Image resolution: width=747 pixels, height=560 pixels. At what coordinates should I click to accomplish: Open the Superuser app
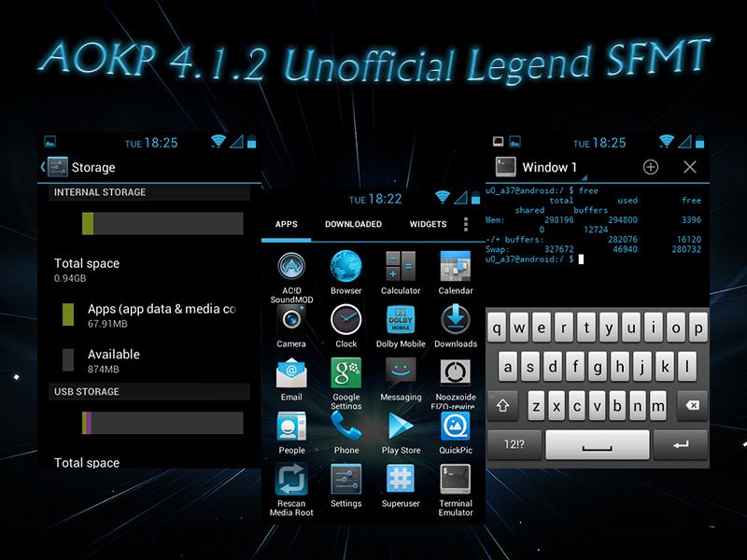point(401,486)
